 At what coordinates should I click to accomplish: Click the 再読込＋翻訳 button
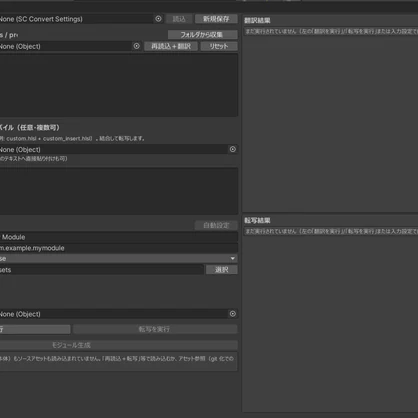[x=171, y=46]
